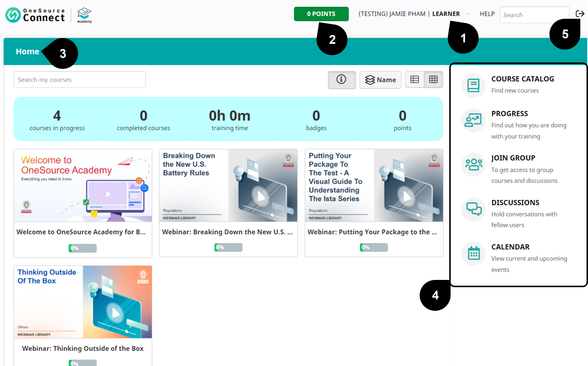Click the Calendar icon in sidebar
Screen dimensions: 588x366
473,253
